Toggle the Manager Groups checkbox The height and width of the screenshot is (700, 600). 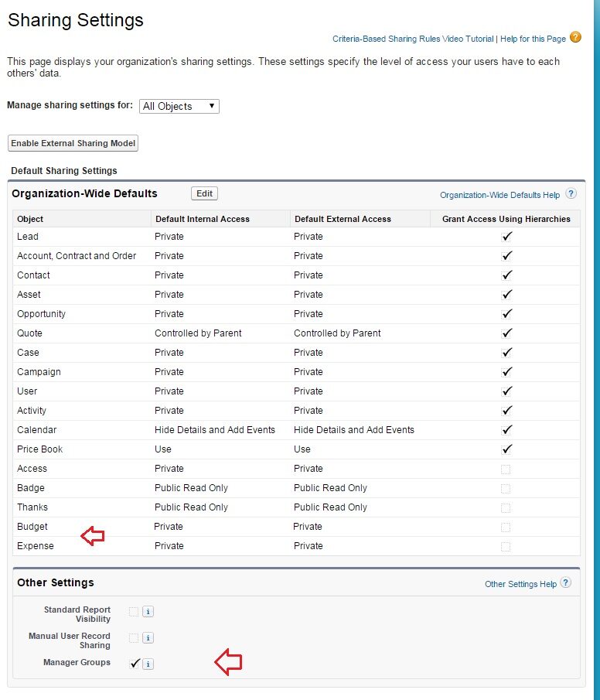tap(135, 663)
